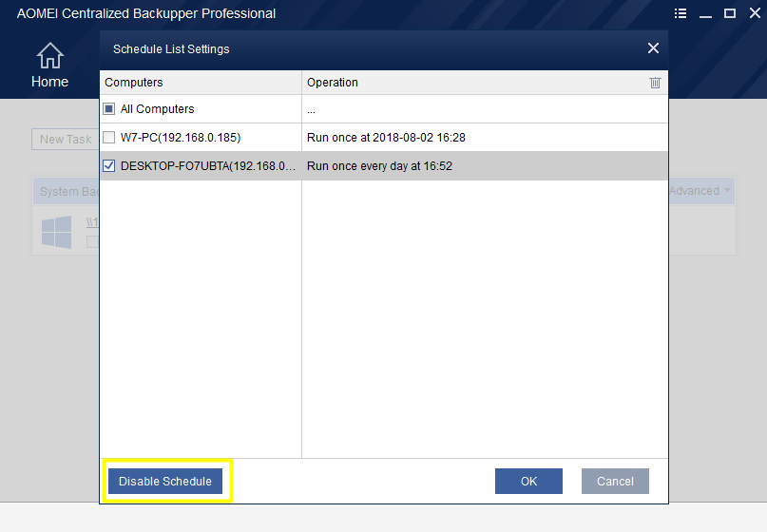Click the Cancel button
Image resolution: width=767 pixels, height=532 pixels.
615,481
